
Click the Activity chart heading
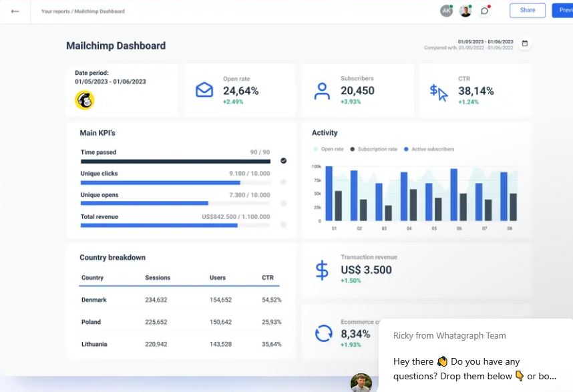[x=325, y=133]
